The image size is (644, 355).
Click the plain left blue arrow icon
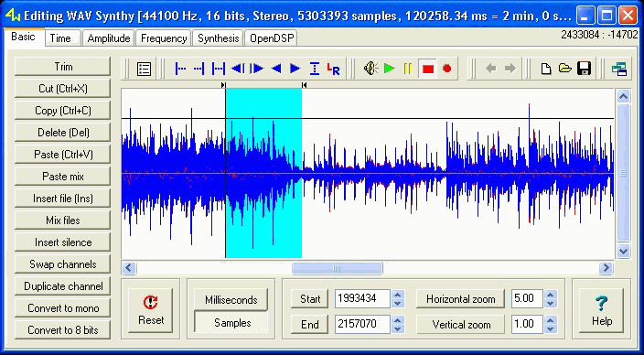pos(276,69)
